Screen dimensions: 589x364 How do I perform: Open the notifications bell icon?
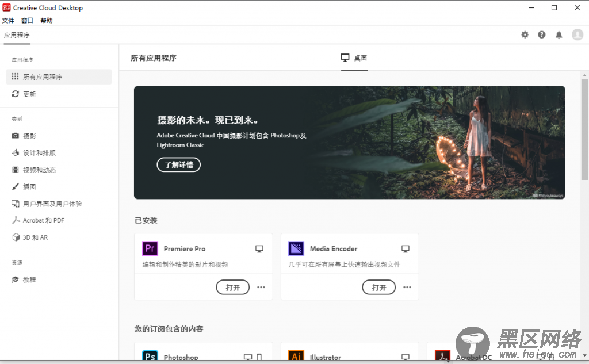tap(559, 35)
